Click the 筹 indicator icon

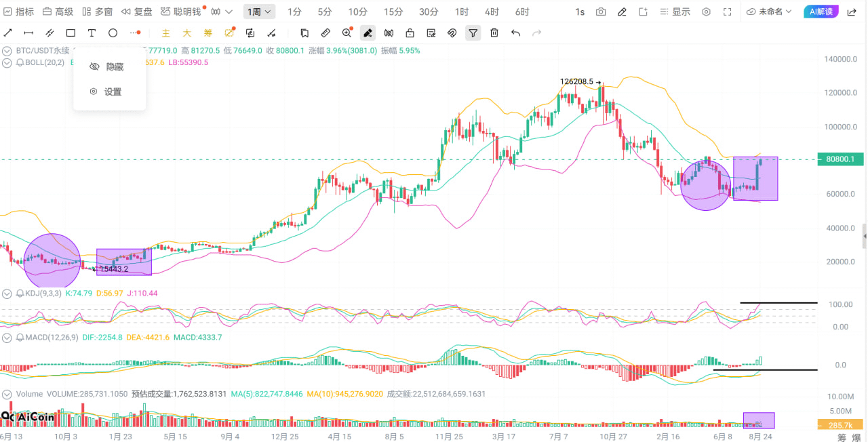208,33
